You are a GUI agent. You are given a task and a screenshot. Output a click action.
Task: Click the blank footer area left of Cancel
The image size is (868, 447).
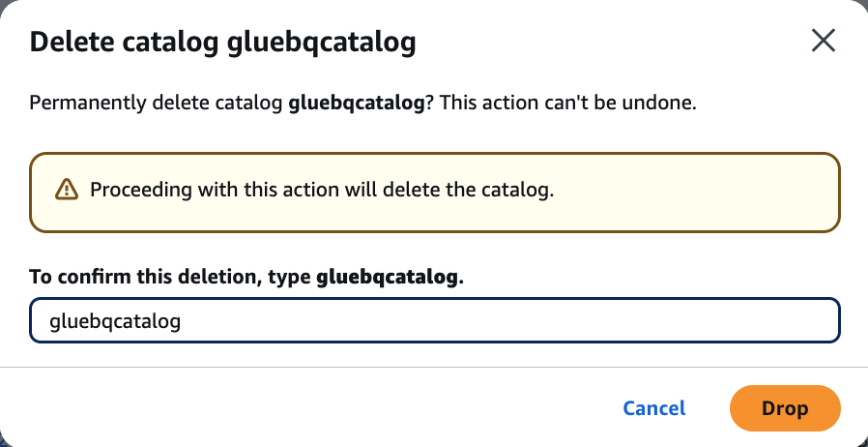point(290,408)
